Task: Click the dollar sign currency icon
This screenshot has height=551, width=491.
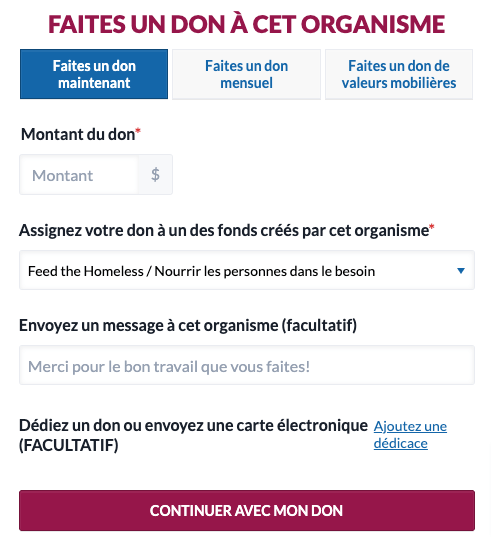Action: [155, 175]
